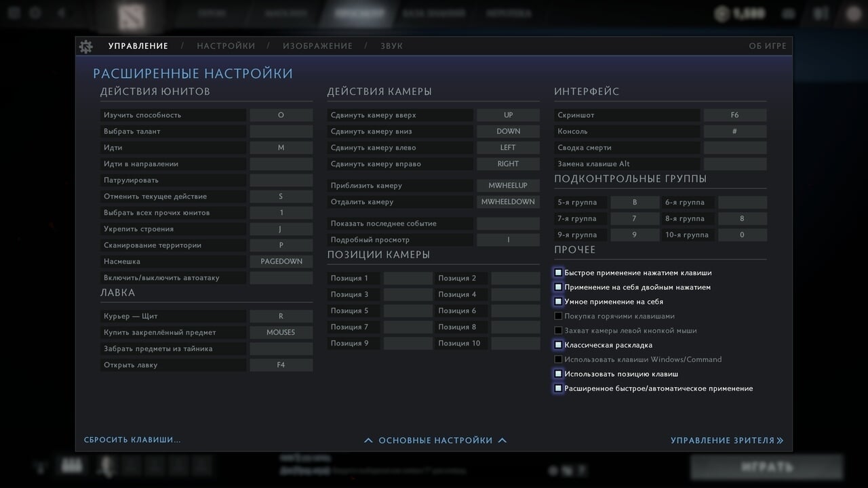Enable Использовать клавиши Windows/Command
Image resolution: width=868 pixels, height=488 pixels.
pos(558,359)
